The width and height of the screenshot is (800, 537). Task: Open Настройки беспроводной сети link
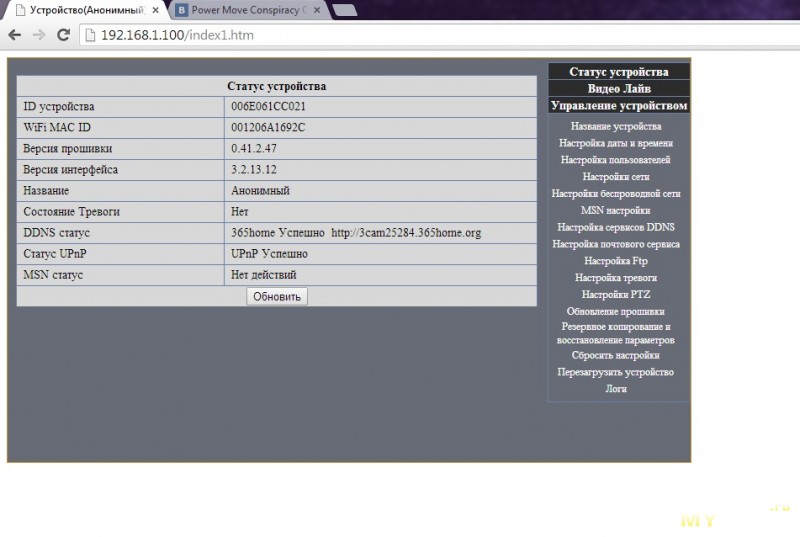(x=616, y=194)
